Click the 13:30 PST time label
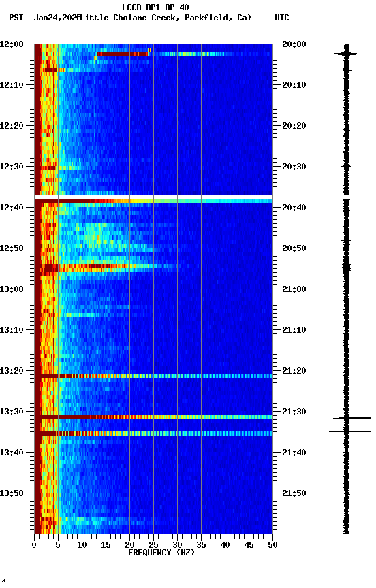Screen dimensions: 376x588 12,412
